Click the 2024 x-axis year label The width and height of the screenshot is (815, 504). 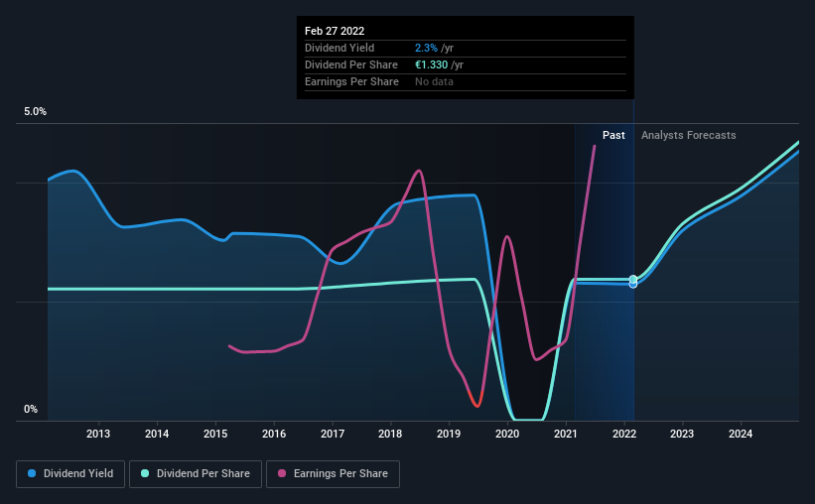click(741, 434)
